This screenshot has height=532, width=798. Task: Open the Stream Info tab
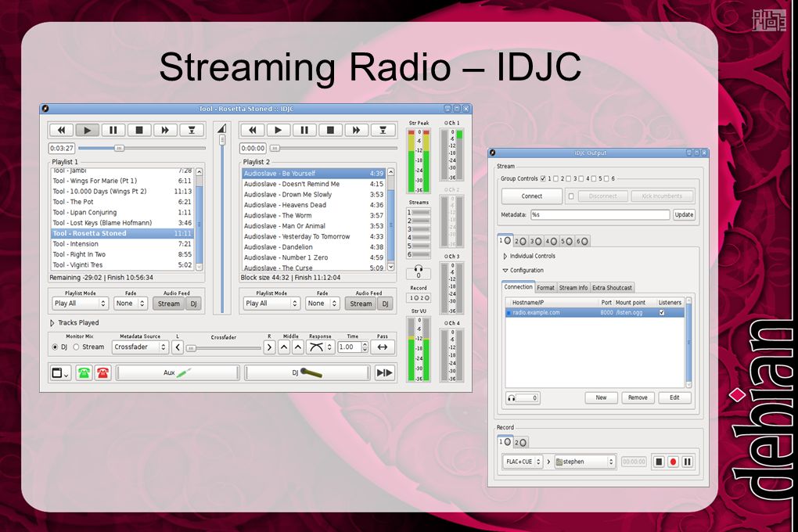[x=573, y=288]
